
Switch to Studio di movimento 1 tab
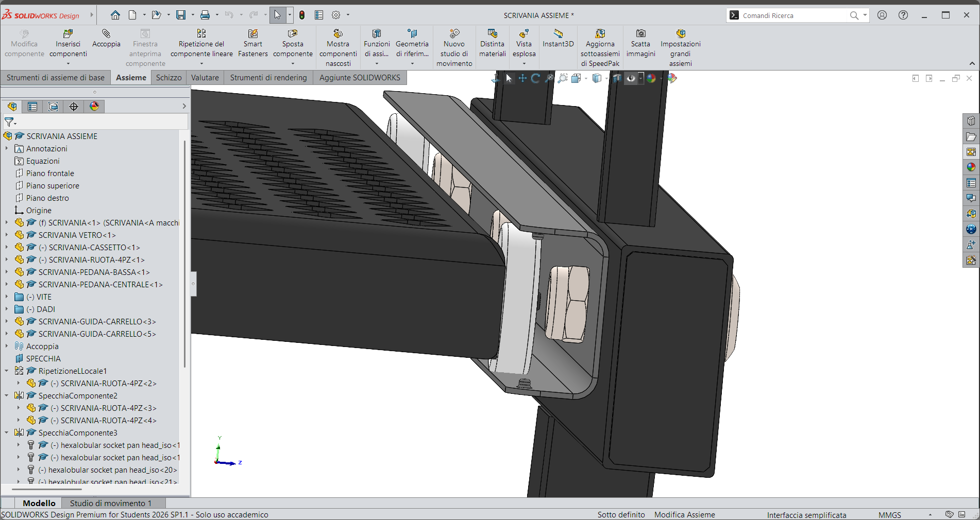(x=111, y=503)
